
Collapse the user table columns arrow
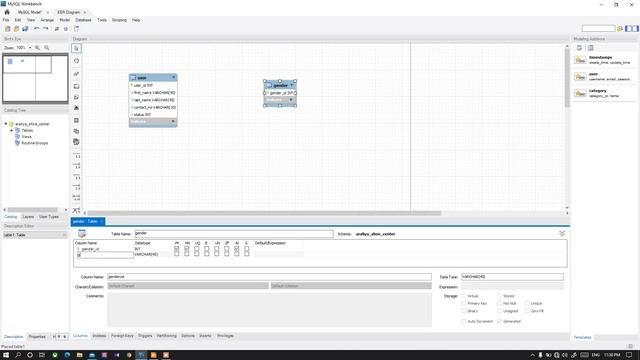tap(173, 78)
